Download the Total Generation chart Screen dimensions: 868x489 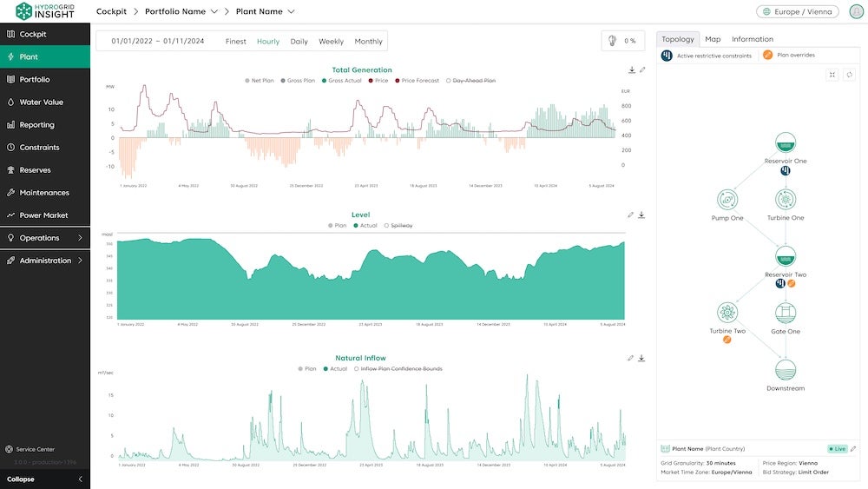point(632,69)
